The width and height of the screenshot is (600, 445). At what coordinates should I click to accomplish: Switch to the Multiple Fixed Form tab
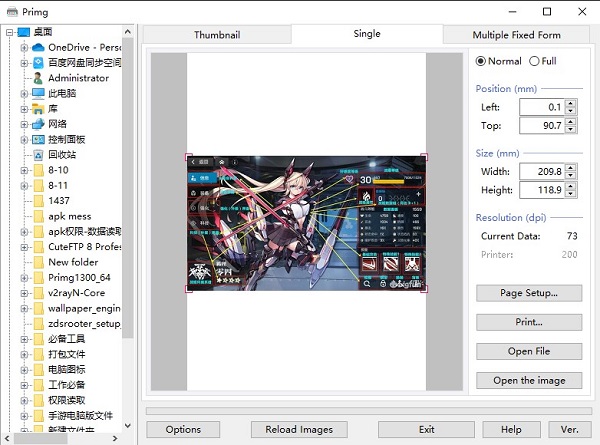tap(516, 35)
